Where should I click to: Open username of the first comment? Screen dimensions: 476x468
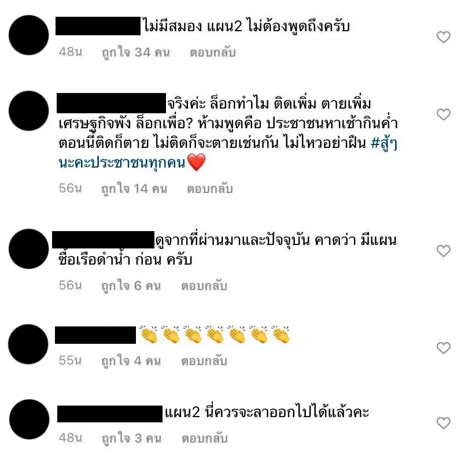pos(98,26)
